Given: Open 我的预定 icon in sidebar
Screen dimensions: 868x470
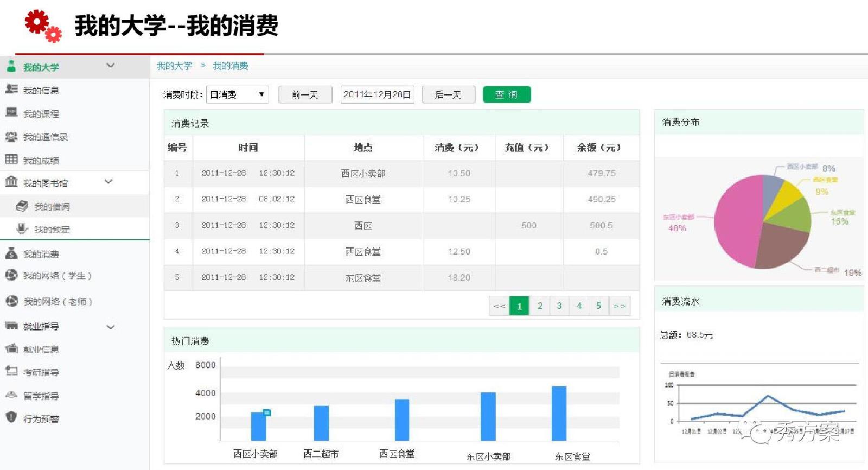Looking at the screenshot, I should click(x=22, y=229).
